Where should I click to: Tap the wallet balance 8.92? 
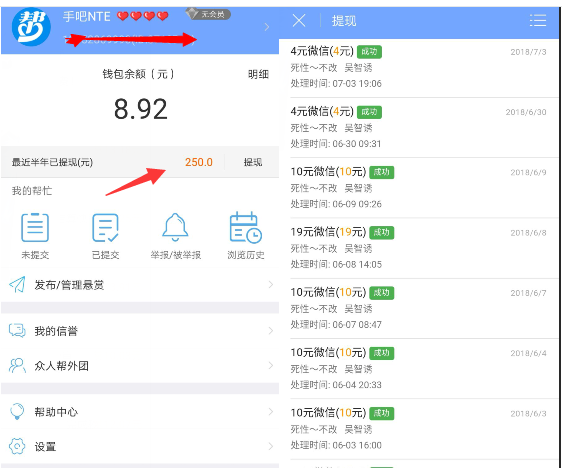click(140, 109)
